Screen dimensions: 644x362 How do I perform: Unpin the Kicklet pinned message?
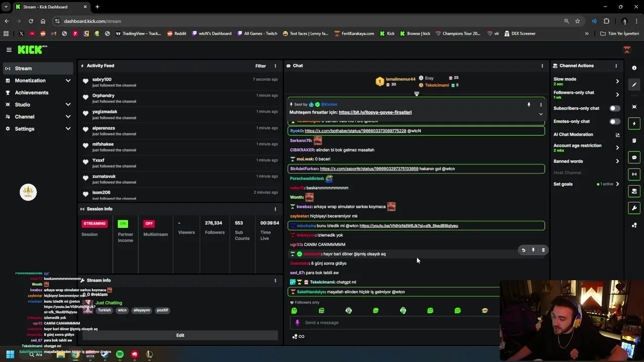pyautogui.click(x=529, y=105)
